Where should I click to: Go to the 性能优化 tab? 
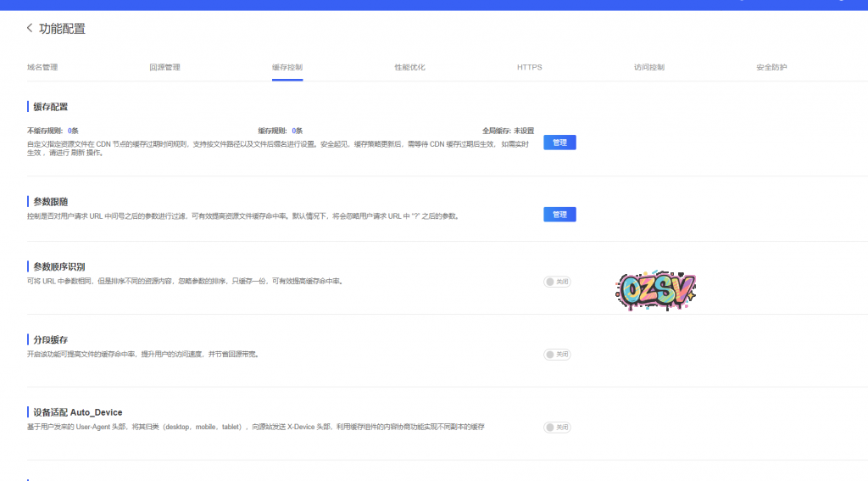point(409,67)
